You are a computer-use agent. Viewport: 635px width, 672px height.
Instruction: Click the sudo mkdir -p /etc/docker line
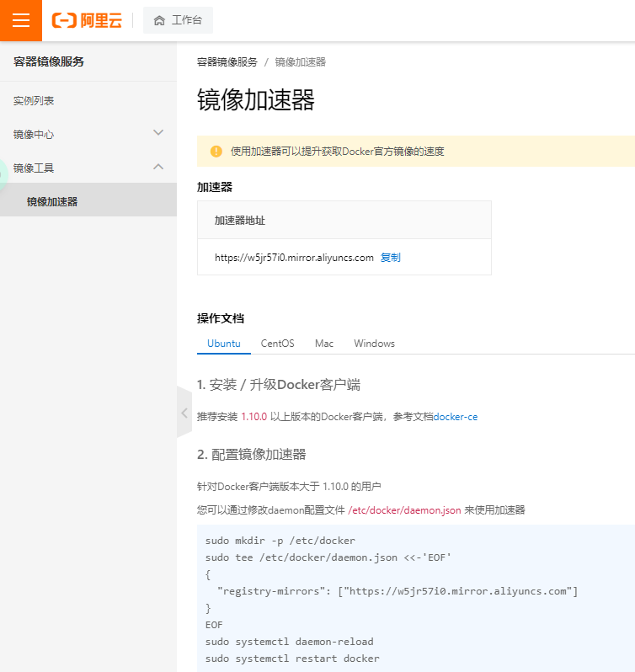click(x=280, y=541)
